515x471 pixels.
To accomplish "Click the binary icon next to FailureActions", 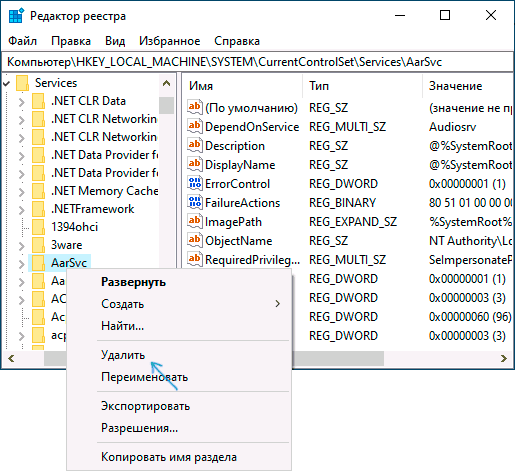I will 195,202.
